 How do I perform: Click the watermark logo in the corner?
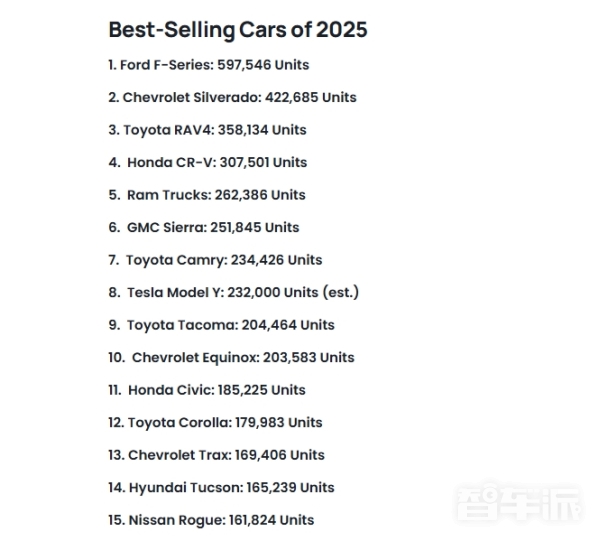(x=520, y=503)
